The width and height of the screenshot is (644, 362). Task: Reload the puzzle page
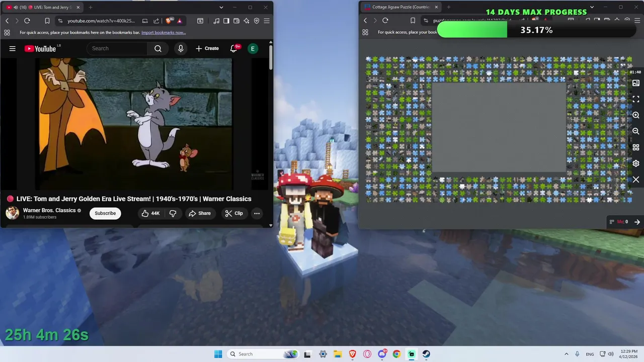coord(385,21)
